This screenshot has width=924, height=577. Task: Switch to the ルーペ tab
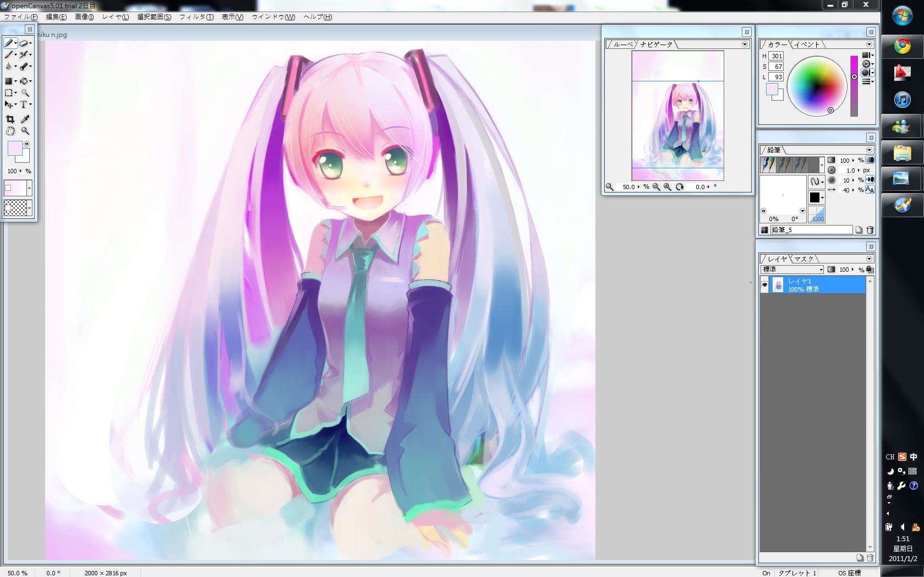coord(623,45)
